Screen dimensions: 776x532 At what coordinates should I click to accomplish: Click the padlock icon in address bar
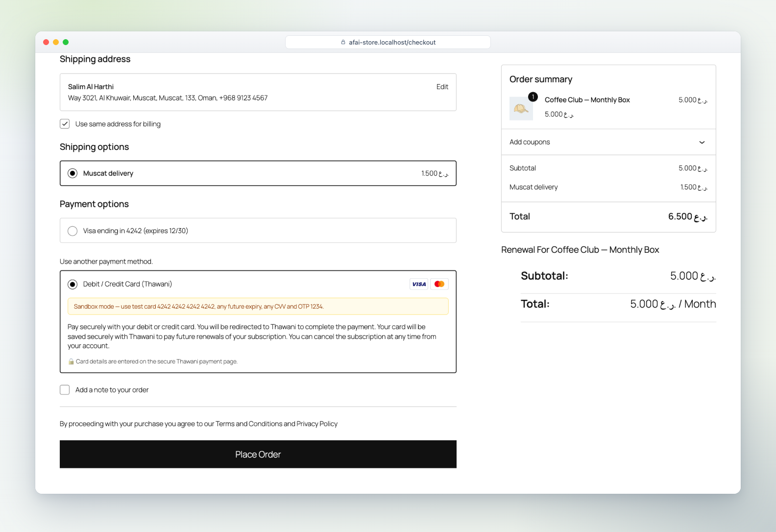point(343,42)
